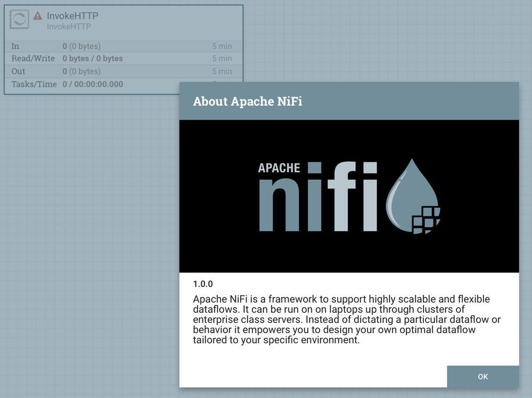
Task: Click the 'Out' statistics row of InvokeHTTP
Action: tap(124, 71)
